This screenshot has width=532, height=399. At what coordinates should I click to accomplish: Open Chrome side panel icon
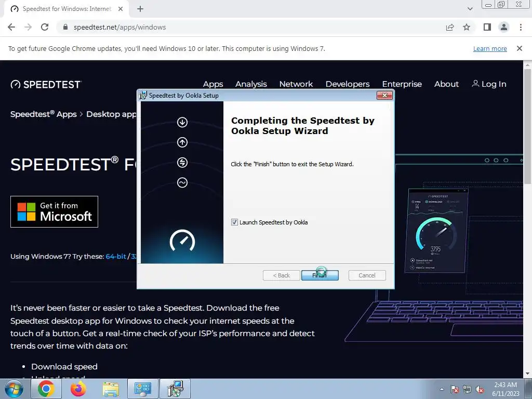click(487, 27)
